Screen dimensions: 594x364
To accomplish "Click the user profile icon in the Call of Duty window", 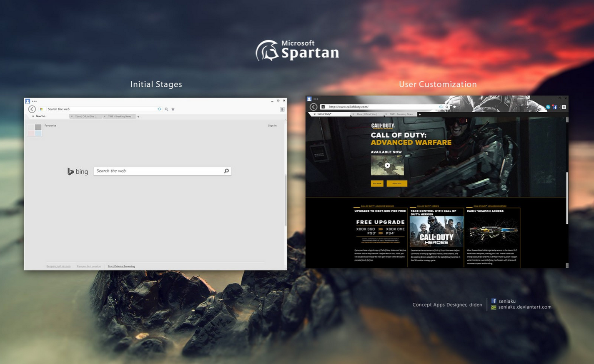I will click(x=309, y=99).
